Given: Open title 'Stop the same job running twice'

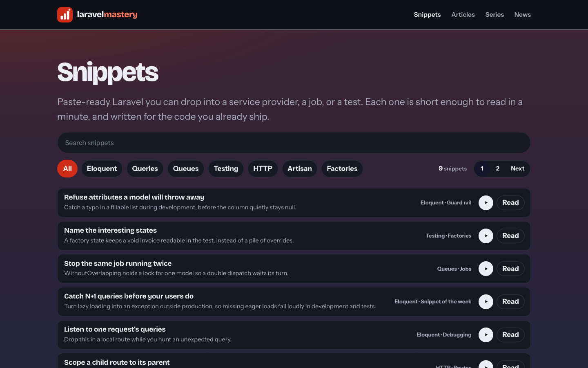Looking at the screenshot, I should click(118, 263).
